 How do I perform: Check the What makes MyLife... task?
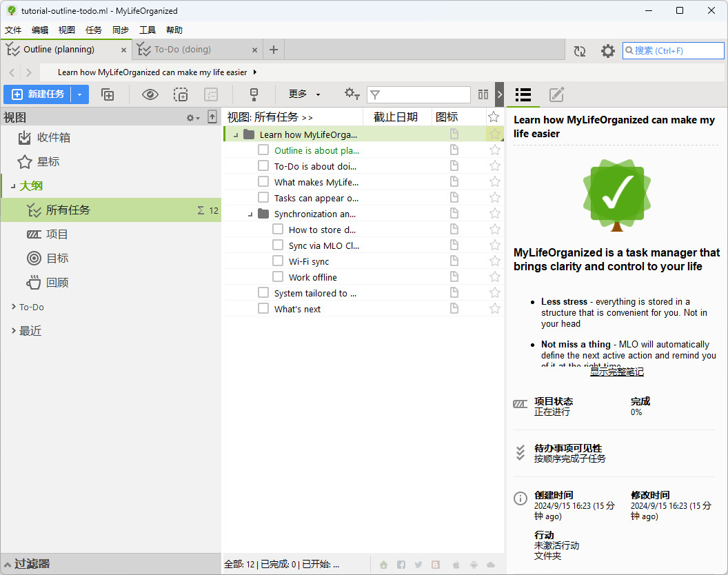click(263, 181)
